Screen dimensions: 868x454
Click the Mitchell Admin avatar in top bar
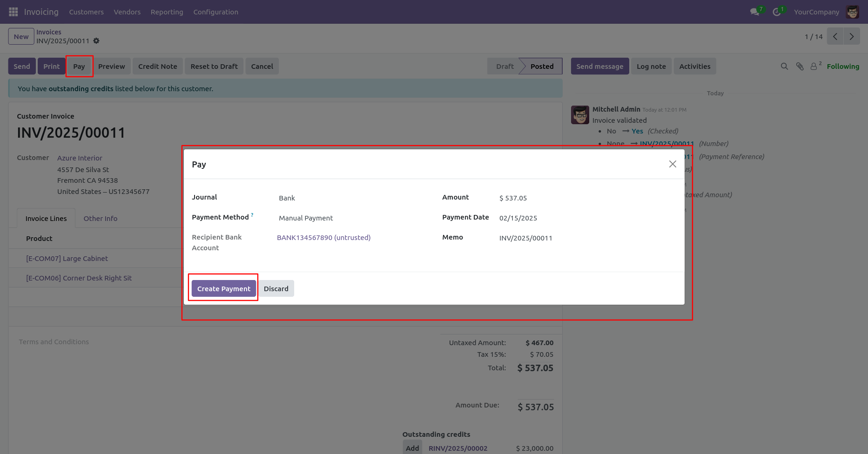[x=853, y=12]
